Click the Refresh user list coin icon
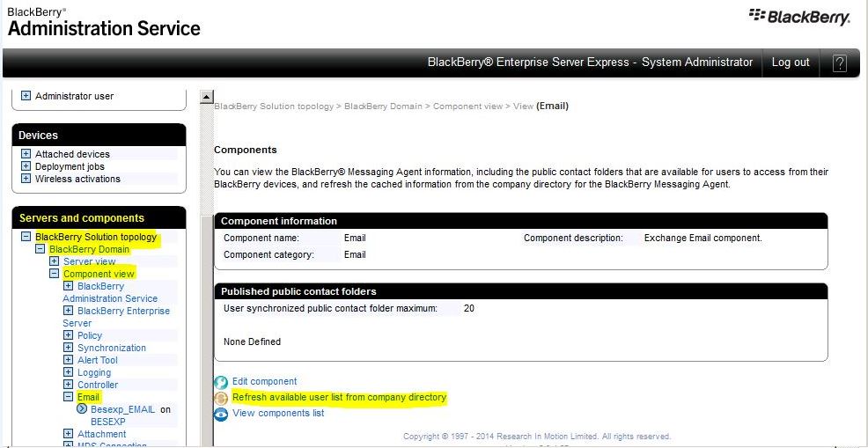Viewport: 868px width, 448px height. click(221, 399)
